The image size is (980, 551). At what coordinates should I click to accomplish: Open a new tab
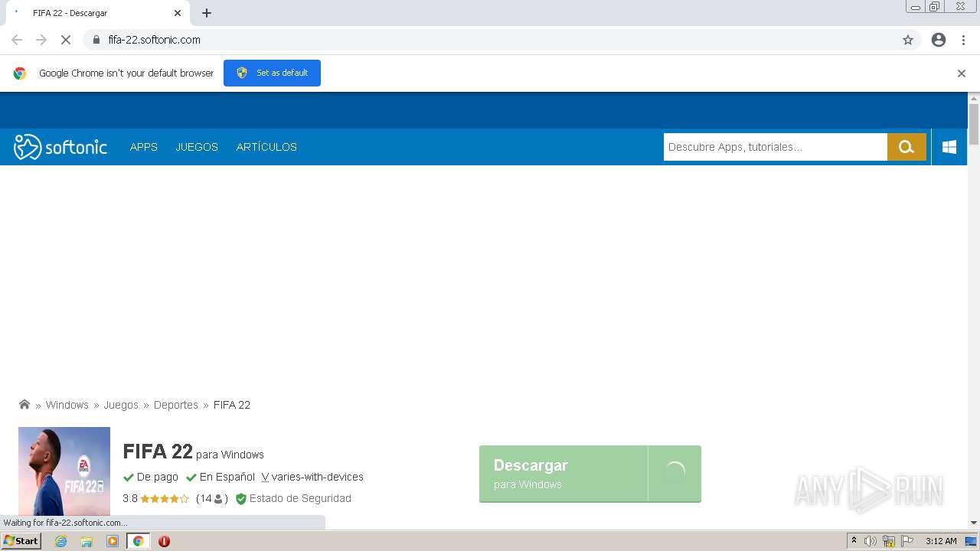tap(207, 13)
